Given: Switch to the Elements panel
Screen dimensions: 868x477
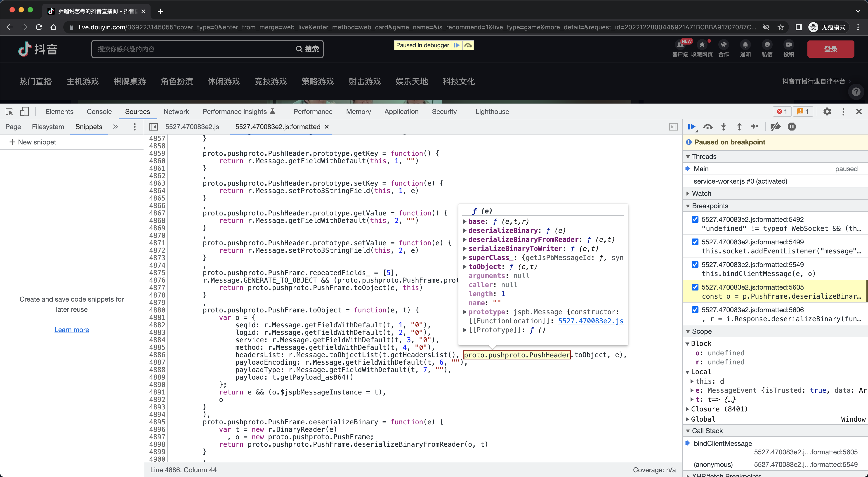Looking at the screenshot, I should [59, 112].
